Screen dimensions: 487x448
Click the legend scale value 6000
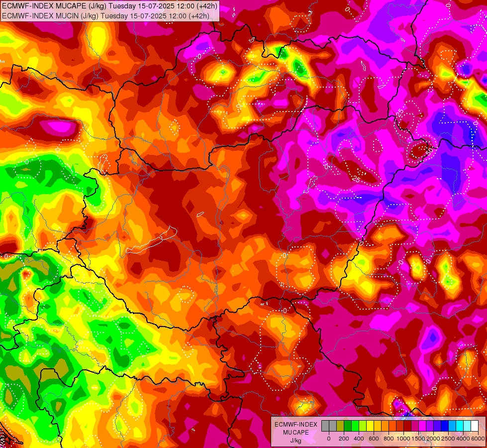(478, 439)
